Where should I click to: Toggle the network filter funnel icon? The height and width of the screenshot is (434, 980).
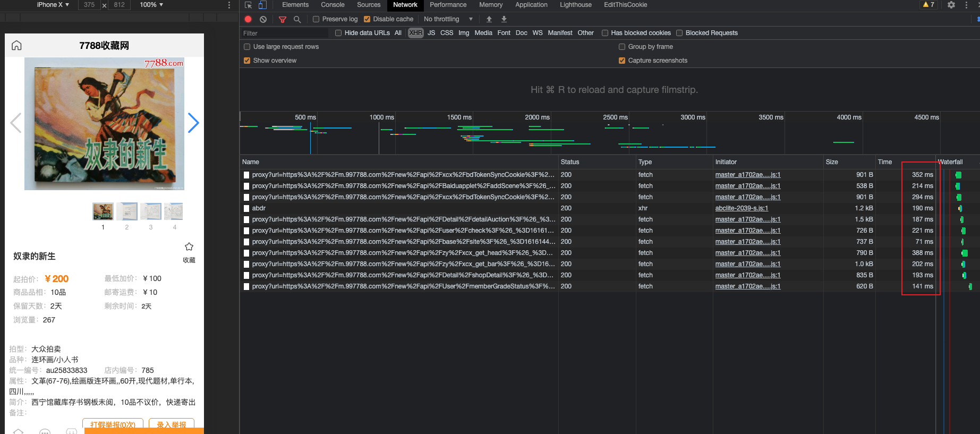point(283,19)
